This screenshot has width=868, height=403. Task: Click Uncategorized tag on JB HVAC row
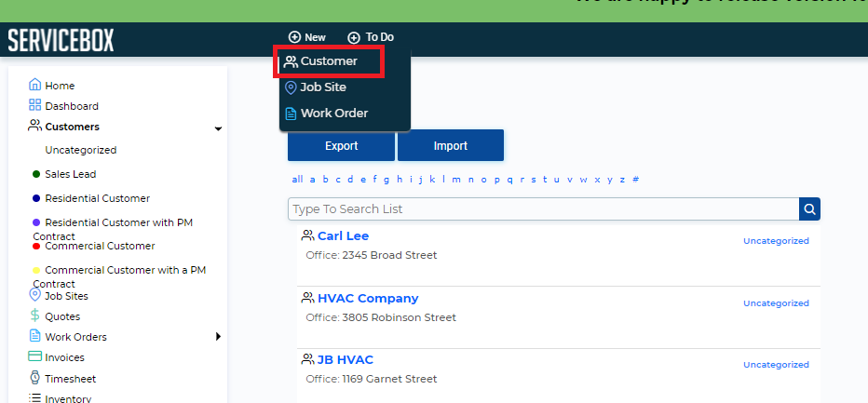pos(776,365)
